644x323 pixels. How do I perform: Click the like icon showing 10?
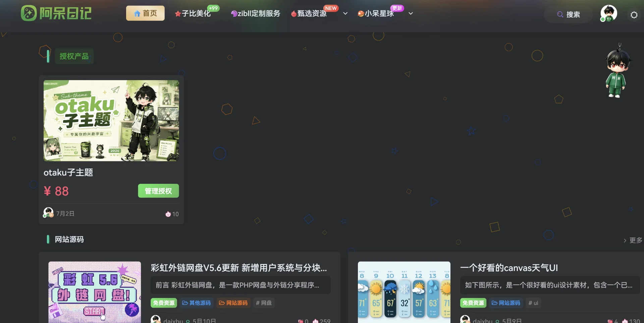coord(168,214)
